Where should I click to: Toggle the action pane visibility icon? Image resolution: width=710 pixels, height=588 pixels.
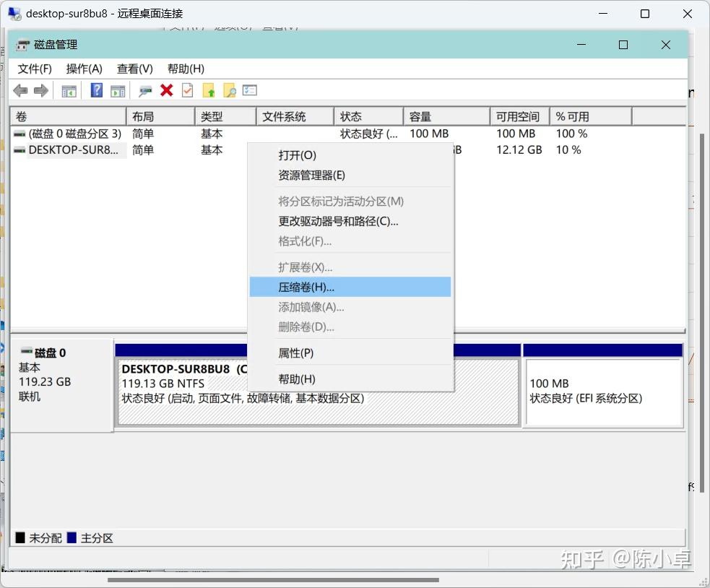(x=118, y=90)
